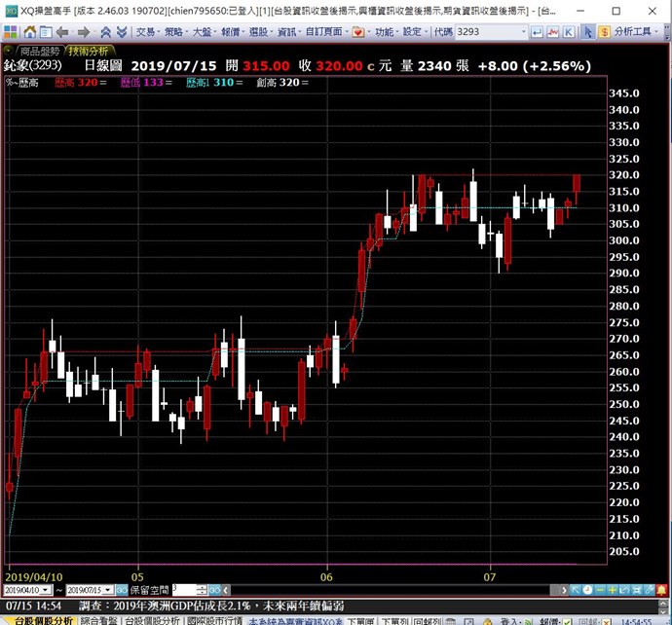672x625 pixels.
Task: Open the 交易 menu
Action: point(146,31)
